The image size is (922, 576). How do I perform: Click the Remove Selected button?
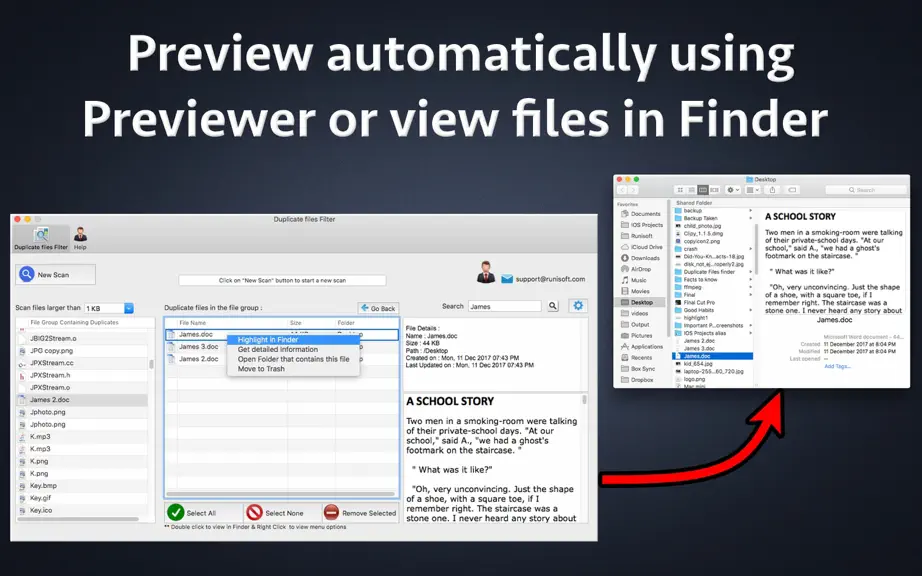click(360, 513)
